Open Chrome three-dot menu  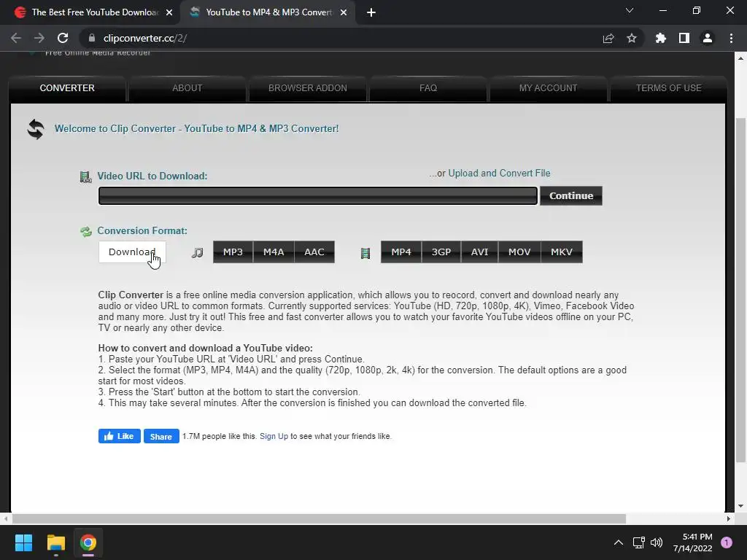[x=731, y=38]
